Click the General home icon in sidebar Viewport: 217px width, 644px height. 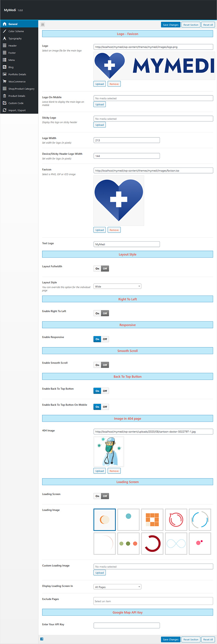(x=4, y=24)
